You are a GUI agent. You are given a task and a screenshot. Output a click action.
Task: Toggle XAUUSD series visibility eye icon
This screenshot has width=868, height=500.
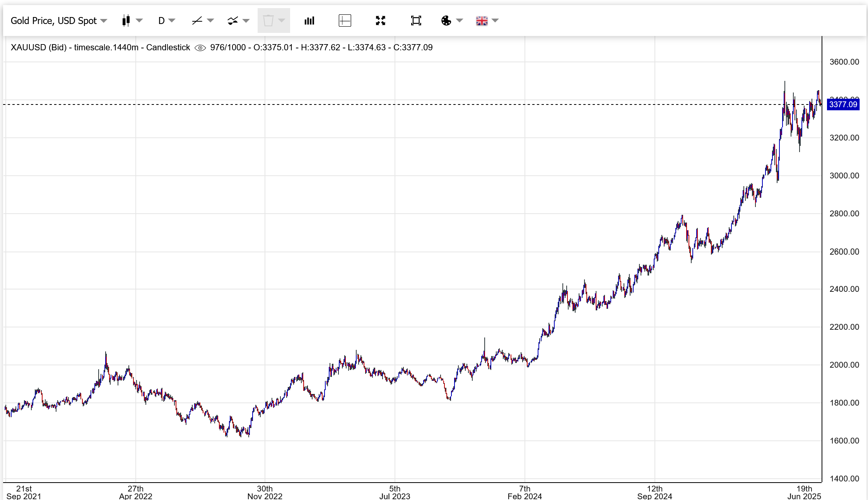(x=200, y=48)
